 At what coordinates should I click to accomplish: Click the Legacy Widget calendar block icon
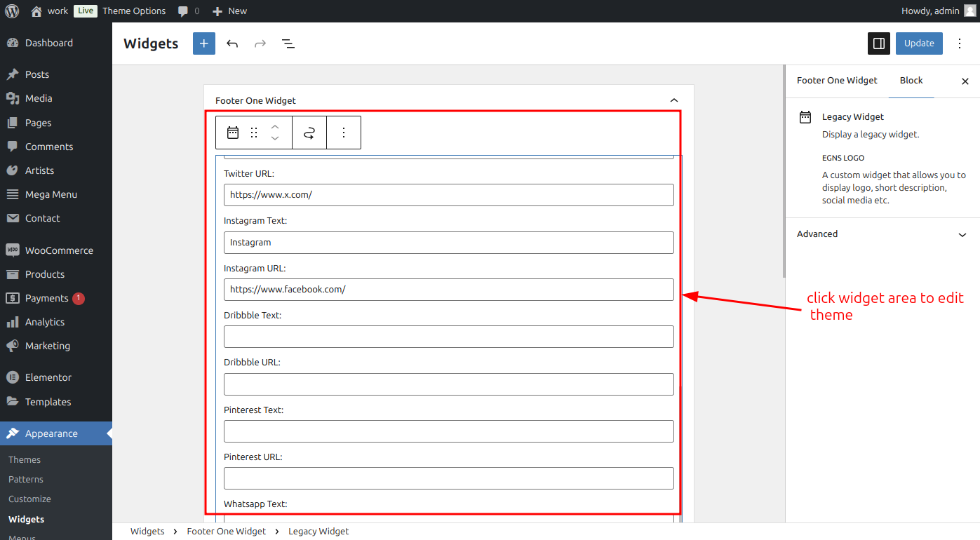233,133
